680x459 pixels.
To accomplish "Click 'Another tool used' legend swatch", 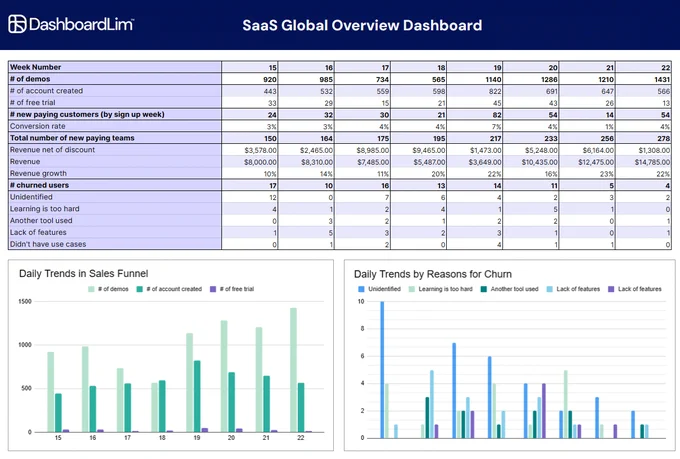I will click(x=484, y=289).
